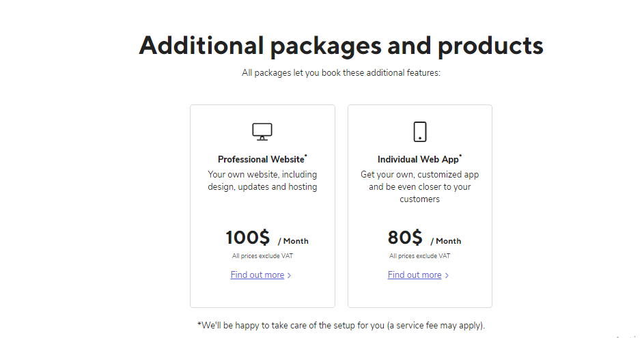The image size is (644, 338).
Task: Click the website design, updates and hosting description
Action: click(262, 181)
